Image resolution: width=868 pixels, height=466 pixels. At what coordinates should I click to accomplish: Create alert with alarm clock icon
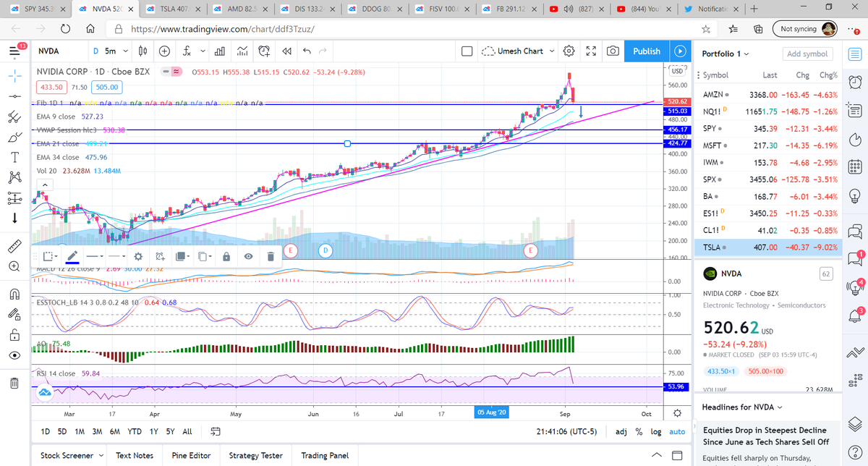[264, 51]
